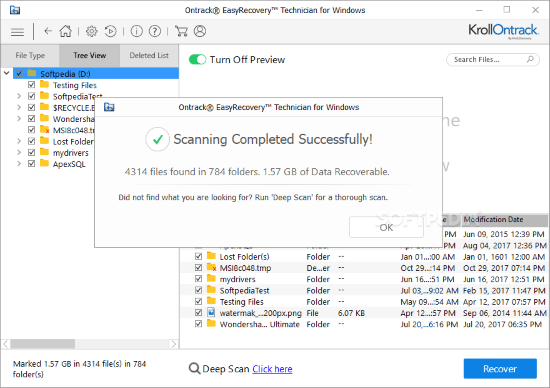Select SoftpediaTest in the tree
Screen dimensions: 550x388
point(78,96)
